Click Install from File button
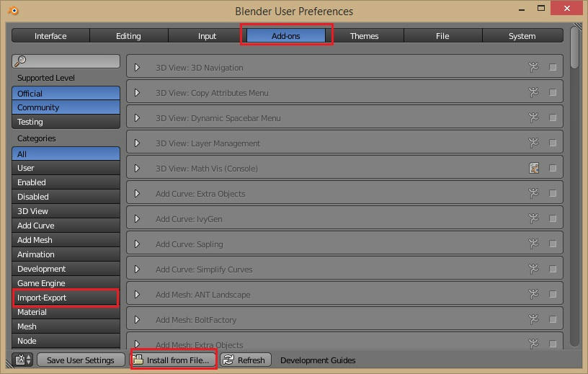588x374 pixels. coord(174,360)
